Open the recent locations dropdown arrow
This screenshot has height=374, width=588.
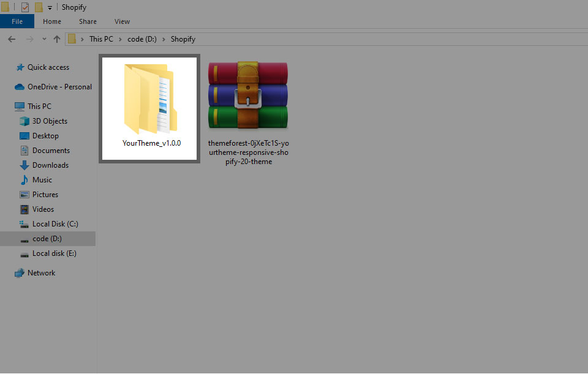pos(44,39)
